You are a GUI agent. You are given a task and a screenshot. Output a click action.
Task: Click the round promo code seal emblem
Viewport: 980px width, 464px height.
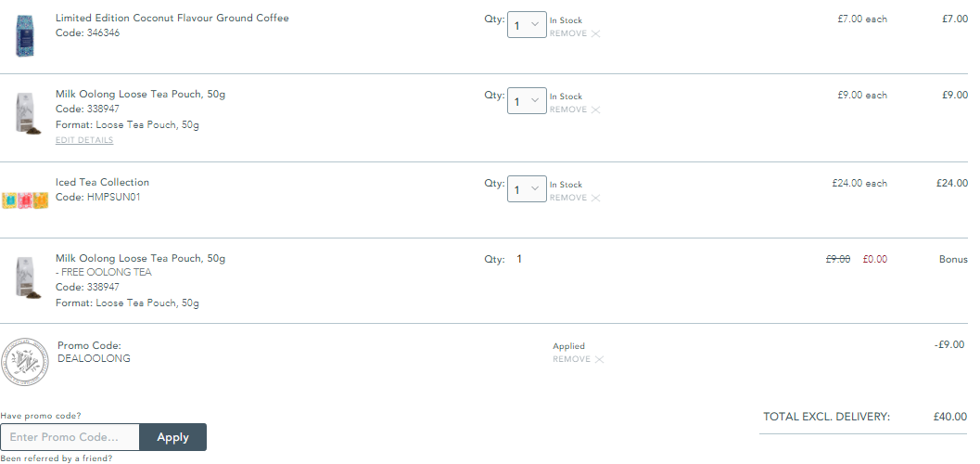click(x=25, y=362)
